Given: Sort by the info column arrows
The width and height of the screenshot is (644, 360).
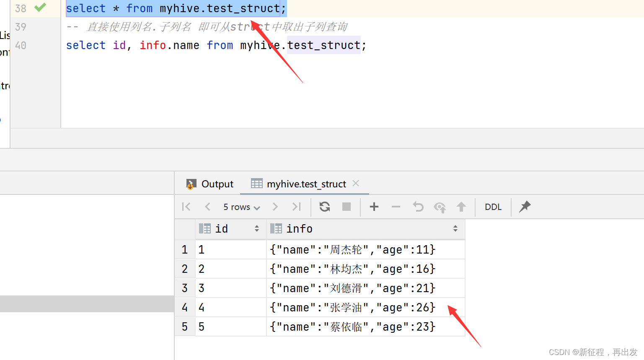Looking at the screenshot, I should pyautogui.click(x=455, y=228).
